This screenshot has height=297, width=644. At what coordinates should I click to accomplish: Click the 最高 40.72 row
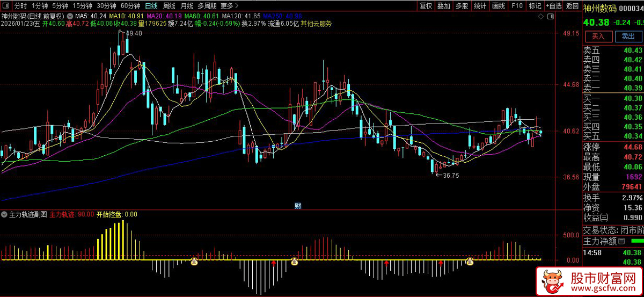(613, 157)
